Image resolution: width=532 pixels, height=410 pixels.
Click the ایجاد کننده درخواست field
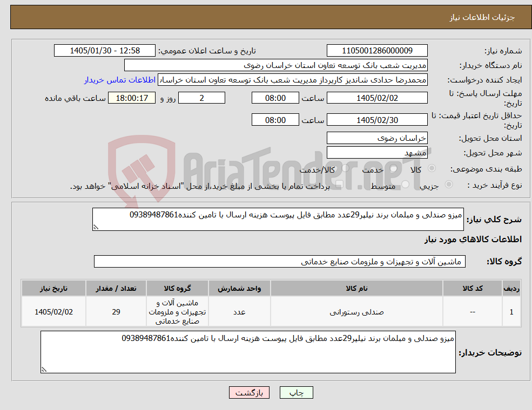click(x=292, y=80)
